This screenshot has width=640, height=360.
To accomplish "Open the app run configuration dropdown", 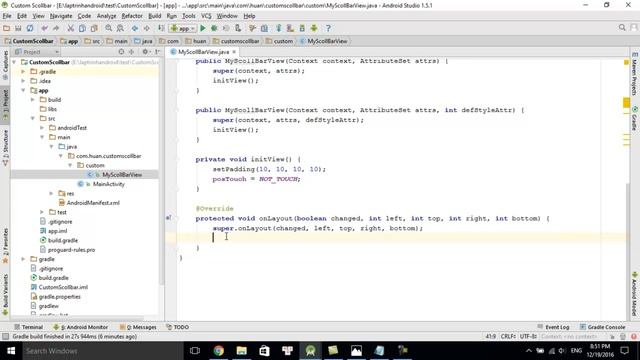I will [183, 28].
